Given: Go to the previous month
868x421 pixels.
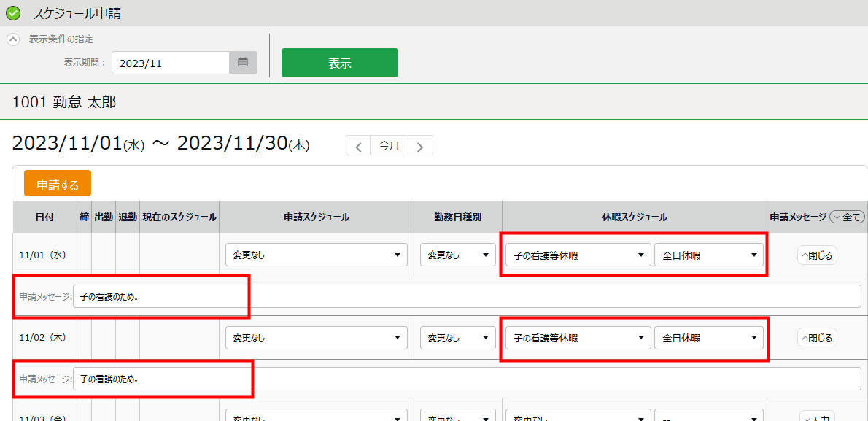Looking at the screenshot, I should 358,146.
